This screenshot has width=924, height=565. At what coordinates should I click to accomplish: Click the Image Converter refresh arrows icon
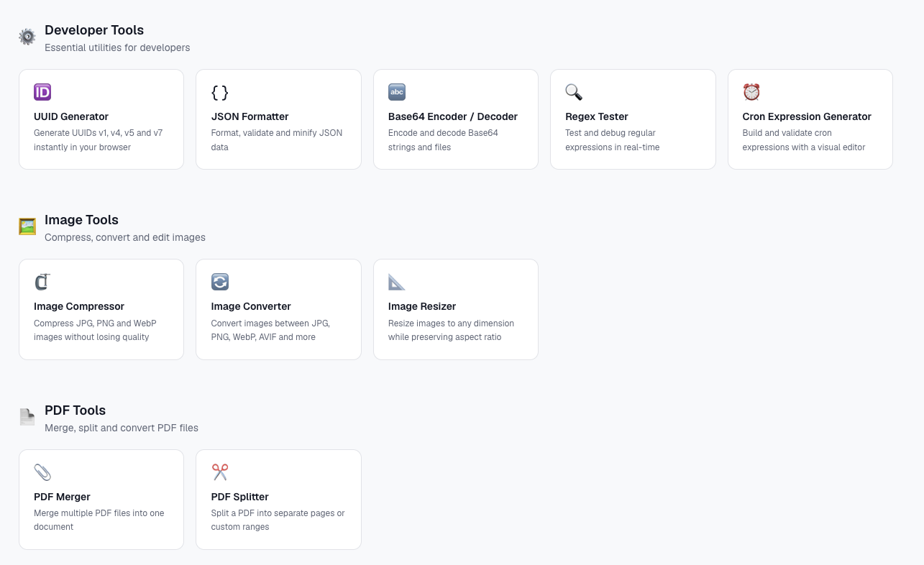pos(220,282)
